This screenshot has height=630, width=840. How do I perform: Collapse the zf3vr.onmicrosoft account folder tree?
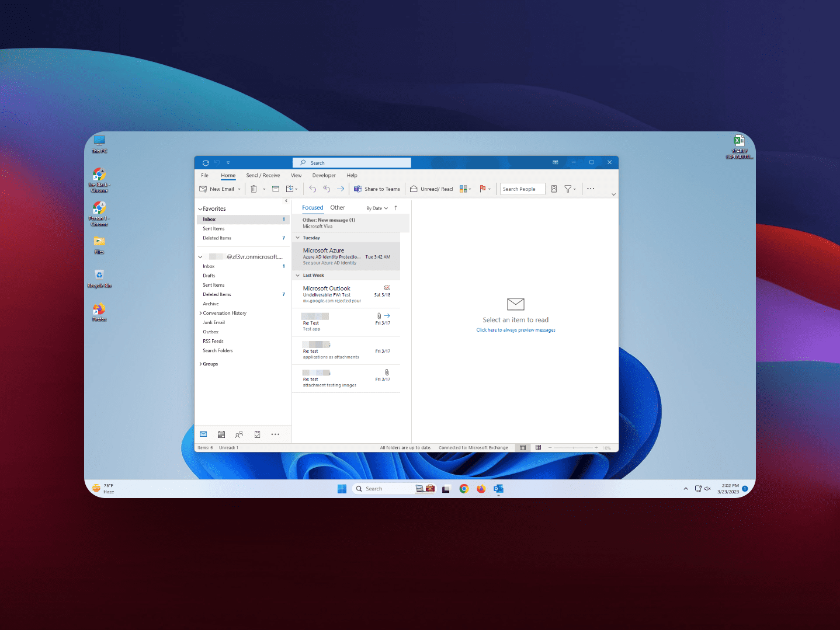coord(200,257)
